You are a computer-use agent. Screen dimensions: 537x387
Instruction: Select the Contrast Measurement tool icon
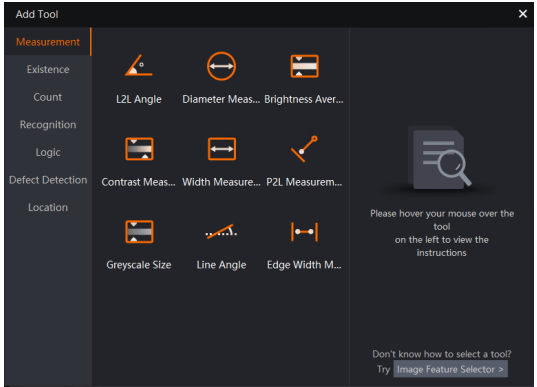pyautogui.click(x=139, y=149)
